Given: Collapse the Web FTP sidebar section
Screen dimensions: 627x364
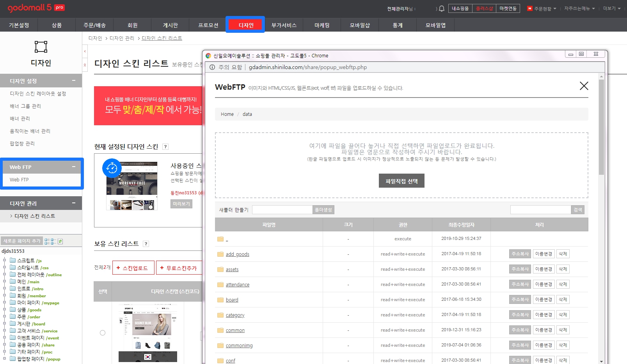Looking at the screenshot, I should (73, 167).
